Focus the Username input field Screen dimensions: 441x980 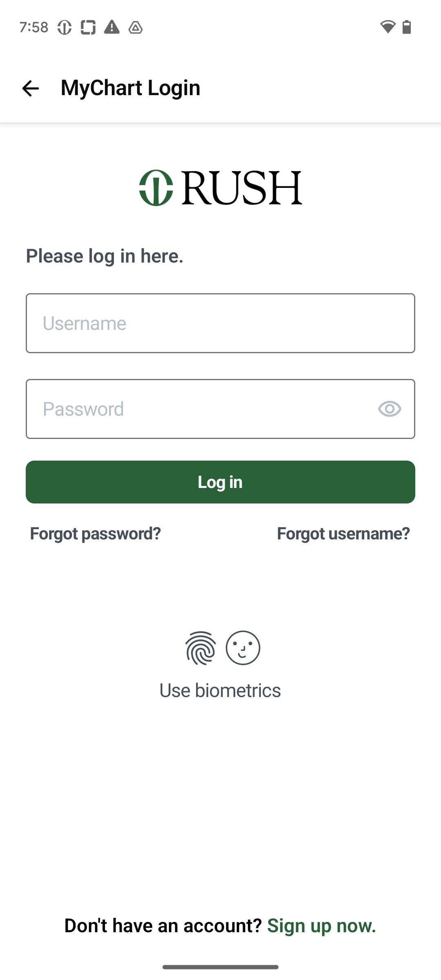tap(220, 323)
